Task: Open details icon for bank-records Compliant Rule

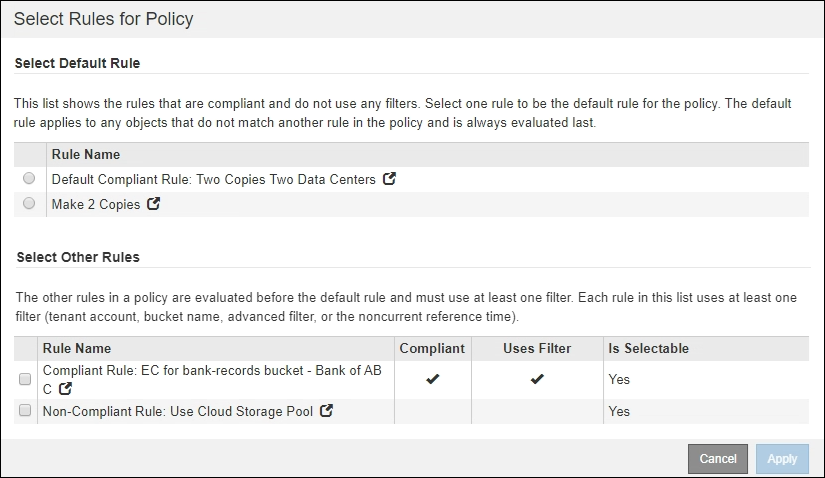Action: click(x=67, y=389)
